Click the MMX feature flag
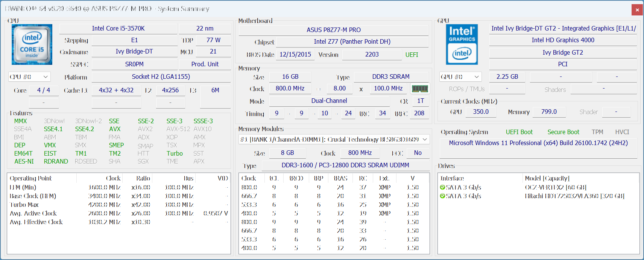 20,121
